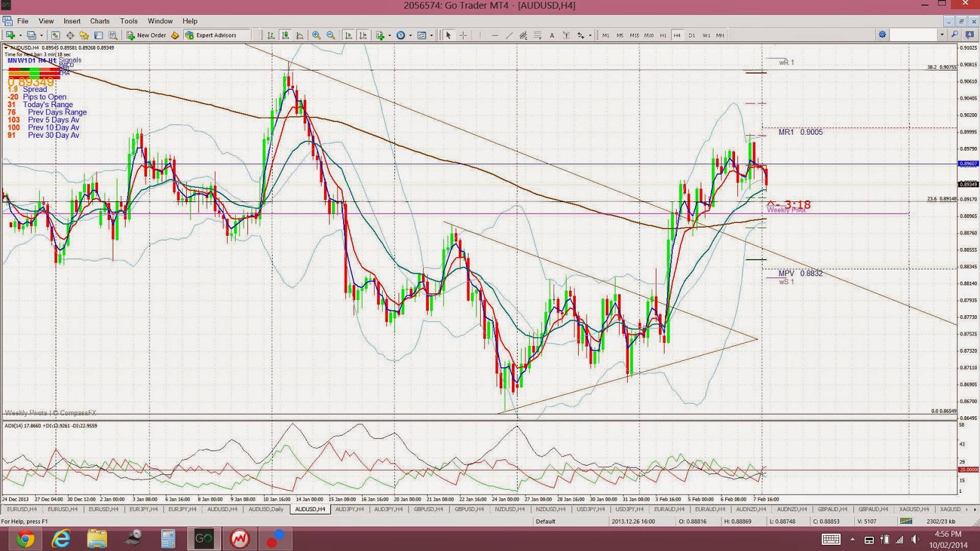Click the New Order button
Viewport: 980px width, 551px height.
pyautogui.click(x=146, y=35)
